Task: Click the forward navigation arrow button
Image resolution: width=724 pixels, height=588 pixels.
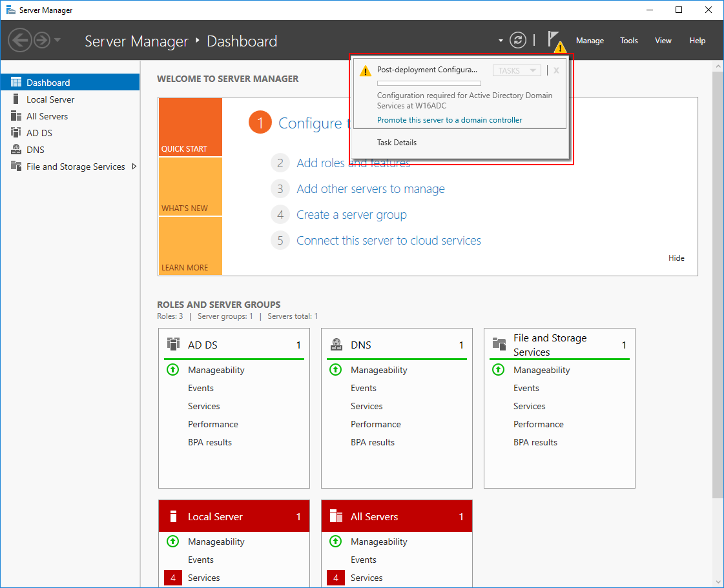Action: click(x=42, y=40)
